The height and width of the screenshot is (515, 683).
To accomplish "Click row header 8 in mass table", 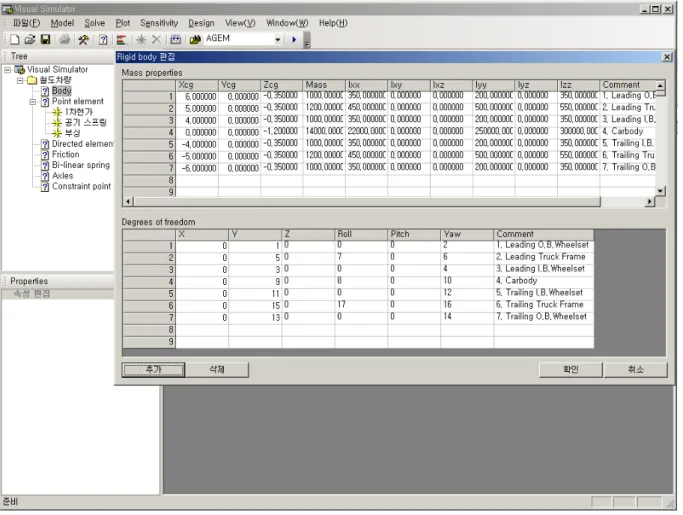I will click(x=149, y=180).
